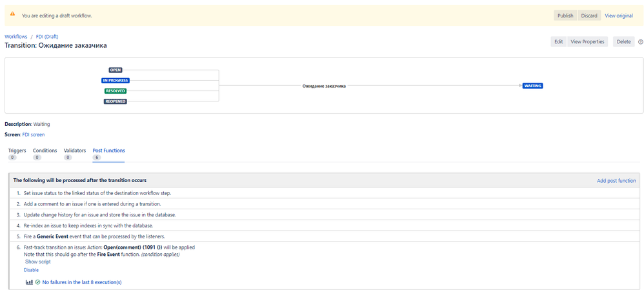Click the help question mark icon
Viewport: 644px width, 301px height.
pyautogui.click(x=640, y=41)
